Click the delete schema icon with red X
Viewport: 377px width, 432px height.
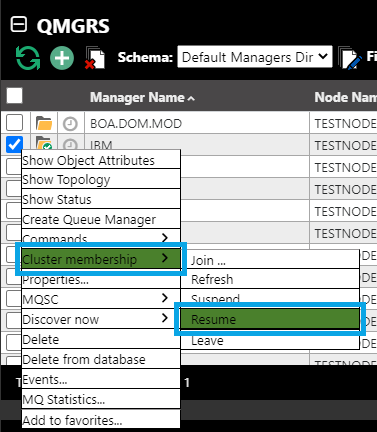[x=95, y=58]
